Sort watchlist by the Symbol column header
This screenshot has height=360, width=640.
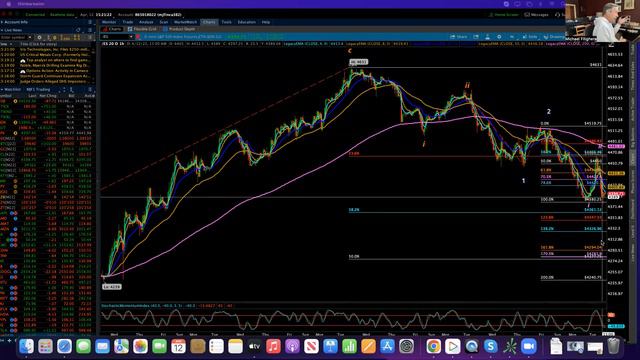coord(7,96)
